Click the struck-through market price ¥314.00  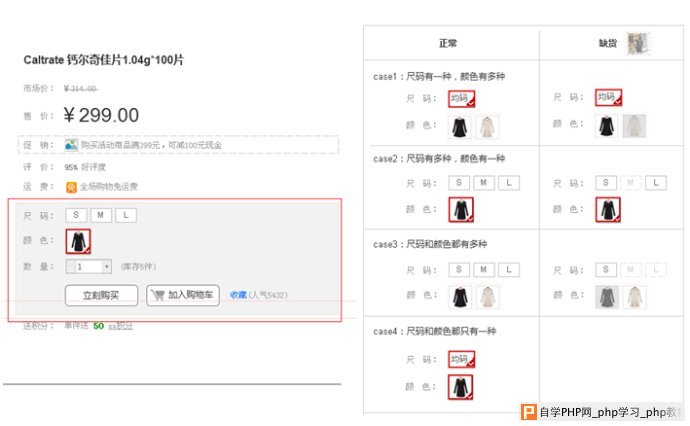81,89
